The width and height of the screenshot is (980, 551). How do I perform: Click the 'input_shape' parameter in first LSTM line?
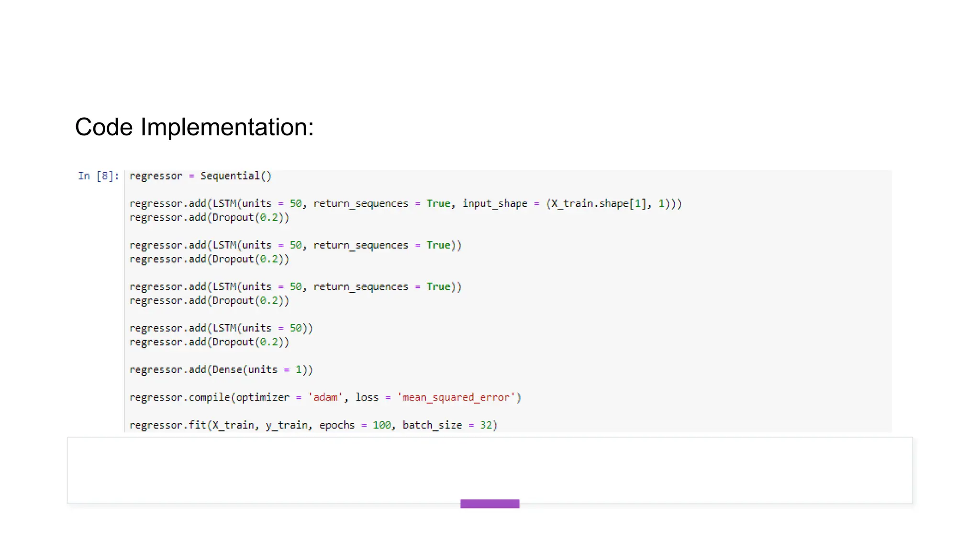494,204
